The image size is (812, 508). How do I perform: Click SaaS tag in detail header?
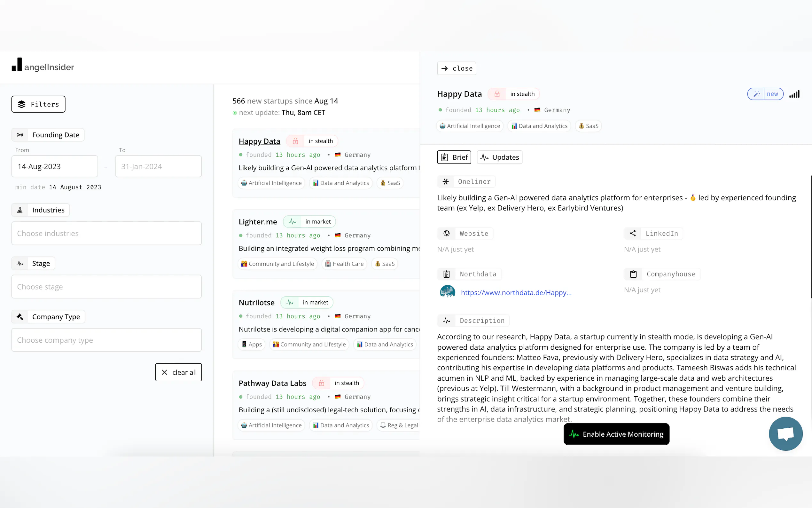589,126
